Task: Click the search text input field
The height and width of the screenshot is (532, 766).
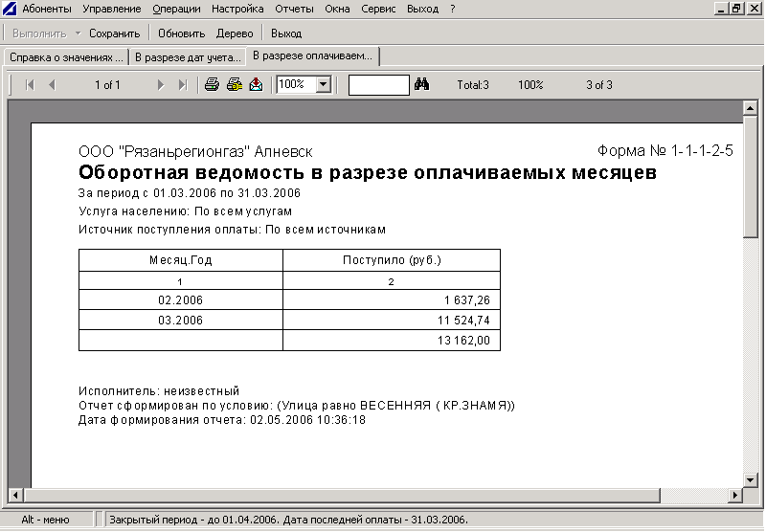Action: point(378,85)
